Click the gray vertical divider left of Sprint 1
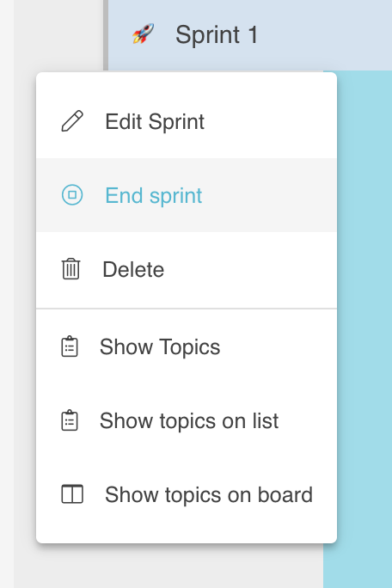The image size is (392, 588). (x=106, y=35)
